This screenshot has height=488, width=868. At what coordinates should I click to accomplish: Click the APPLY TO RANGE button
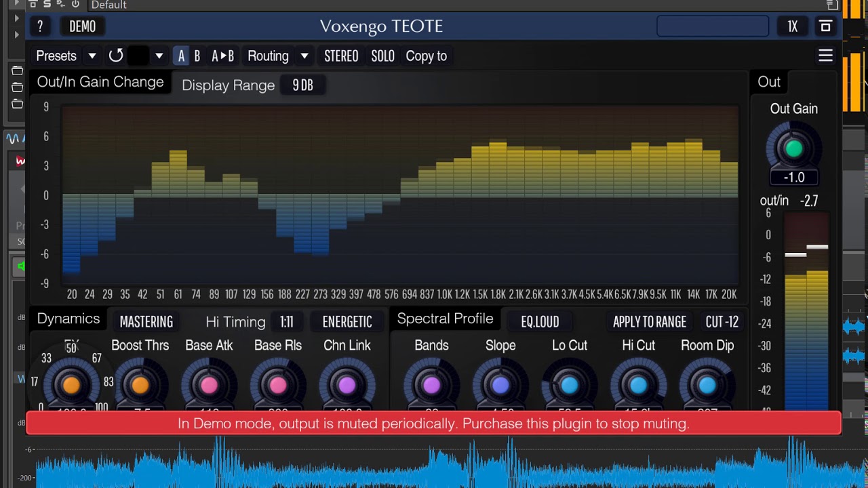(650, 322)
